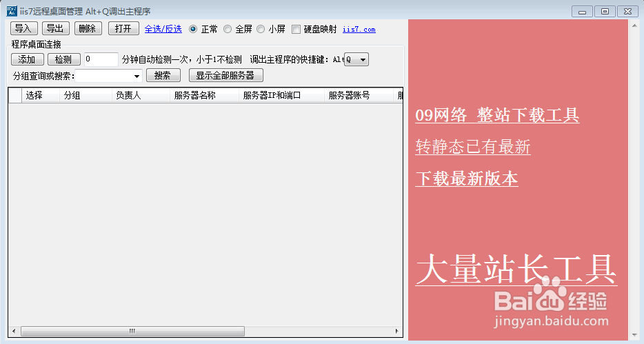The image size is (644, 344).
Task: Click the 添加 add button
Action: point(27,59)
